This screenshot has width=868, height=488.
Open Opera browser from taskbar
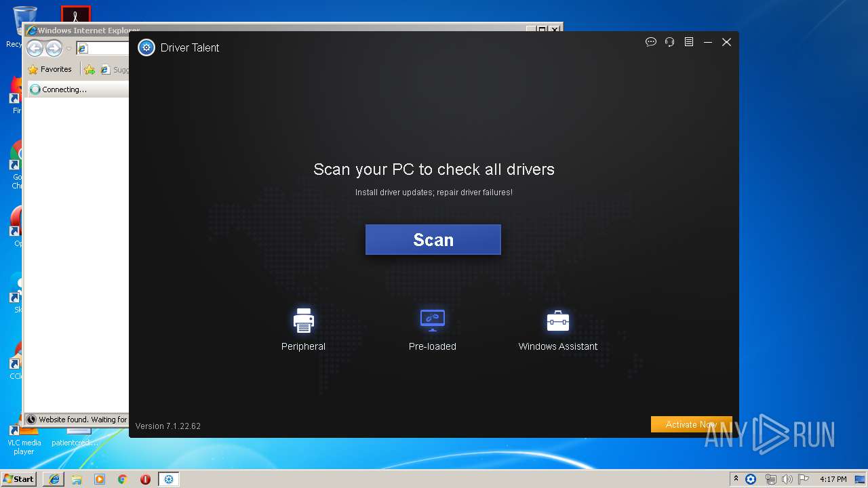point(145,479)
